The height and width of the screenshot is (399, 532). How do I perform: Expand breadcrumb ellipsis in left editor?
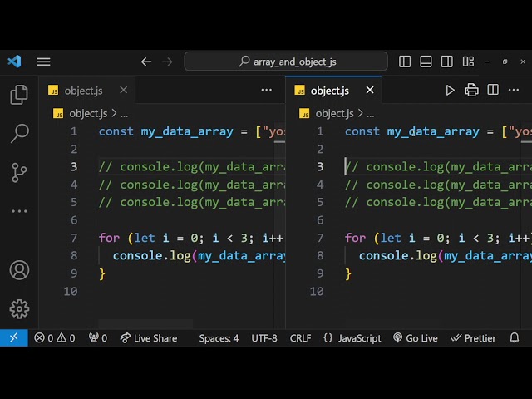125,115
